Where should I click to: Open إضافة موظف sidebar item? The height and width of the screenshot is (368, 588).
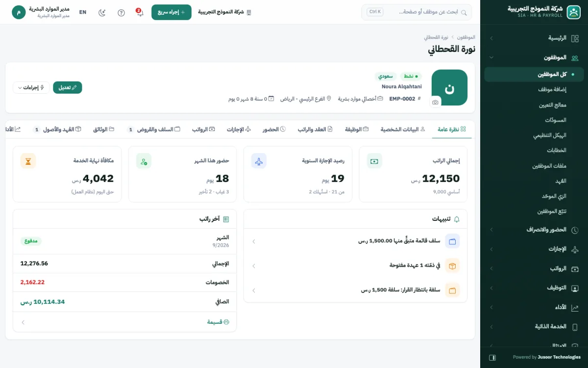[552, 90]
